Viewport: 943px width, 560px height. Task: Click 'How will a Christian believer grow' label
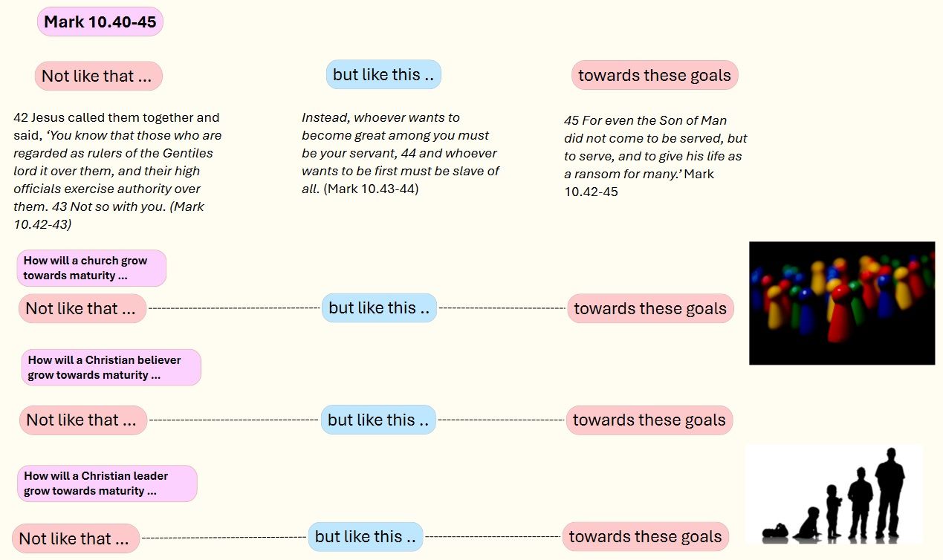click(111, 368)
